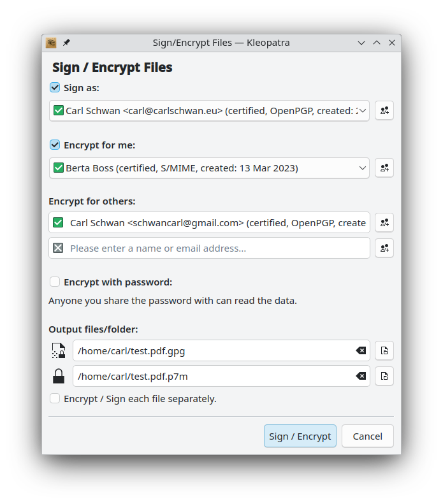The height and width of the screenshot is (504, 443).
Task: Click the Kleopatra app icon in title bar
Action: tap(51, 43)
